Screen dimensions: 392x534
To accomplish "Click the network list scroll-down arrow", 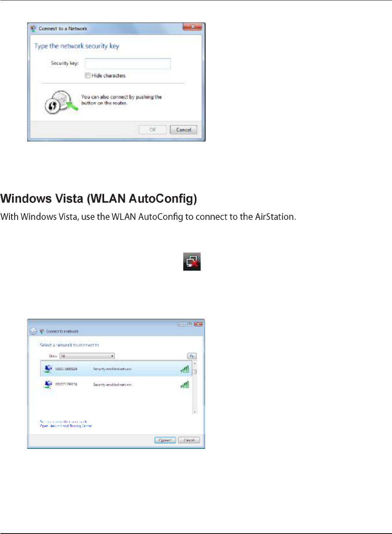I will [194, 412].
